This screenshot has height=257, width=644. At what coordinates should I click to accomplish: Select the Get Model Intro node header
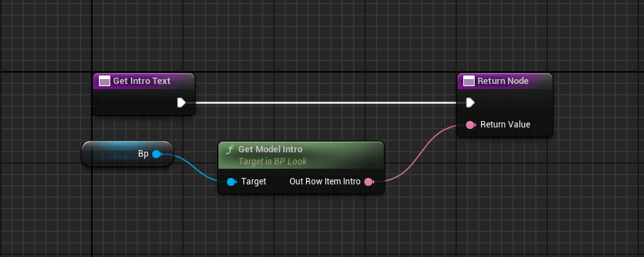[x=301, y=155]
